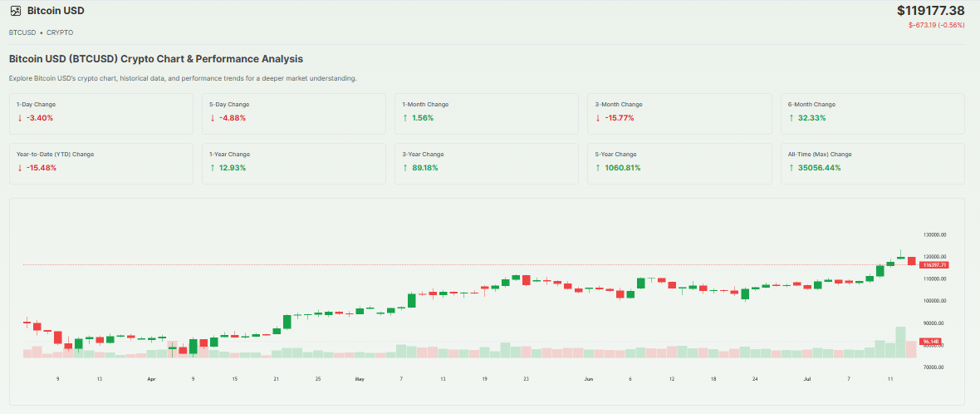
Task: Click the 24 date axis label
Action: [x=755, y=379]
